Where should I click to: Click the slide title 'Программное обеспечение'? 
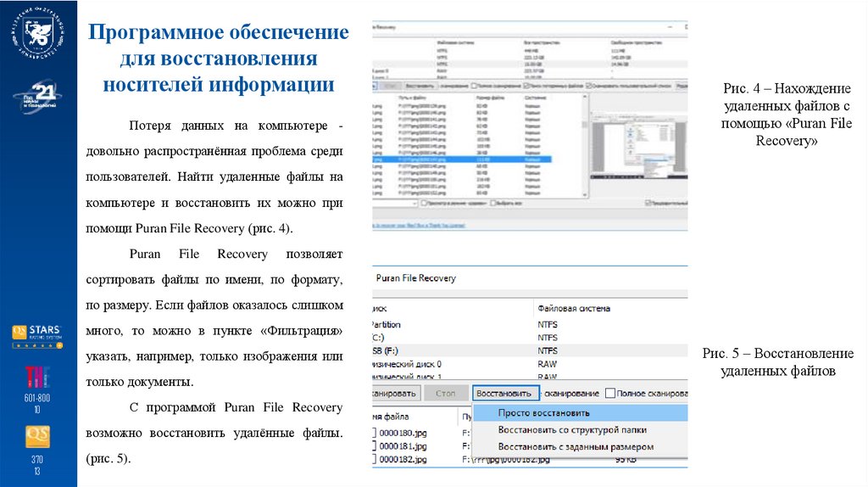pyautogui.click(x=218, y=31)
